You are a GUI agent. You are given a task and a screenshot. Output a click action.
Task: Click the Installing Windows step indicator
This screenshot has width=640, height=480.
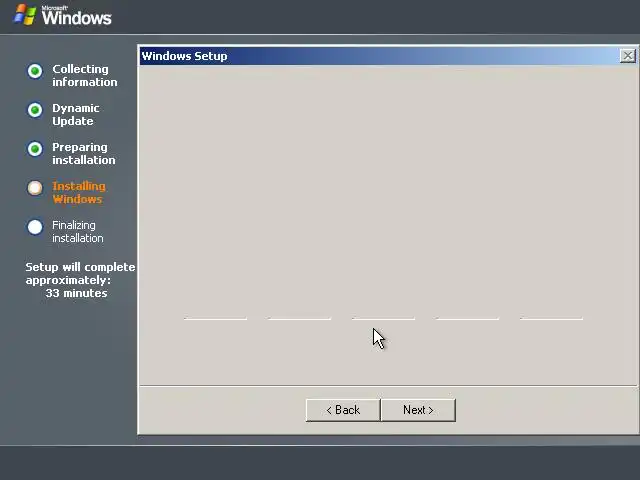(x=35, y=188)
